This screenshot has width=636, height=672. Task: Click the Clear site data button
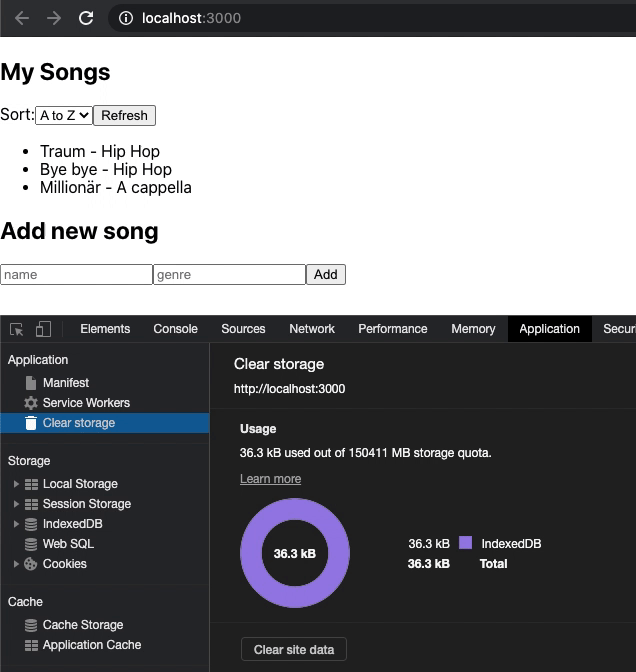[294, 650]
